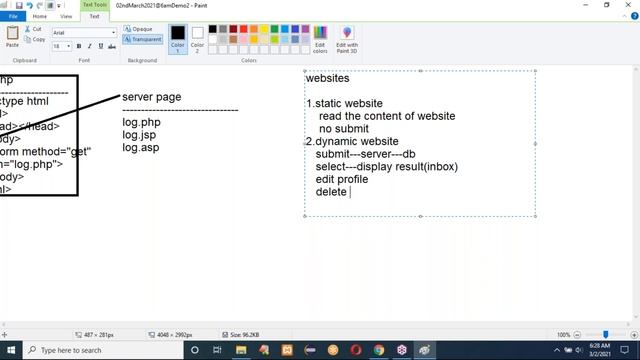640x360 pixels.
Task: Click the zoom in plus button
Action: tap(634, 335)
